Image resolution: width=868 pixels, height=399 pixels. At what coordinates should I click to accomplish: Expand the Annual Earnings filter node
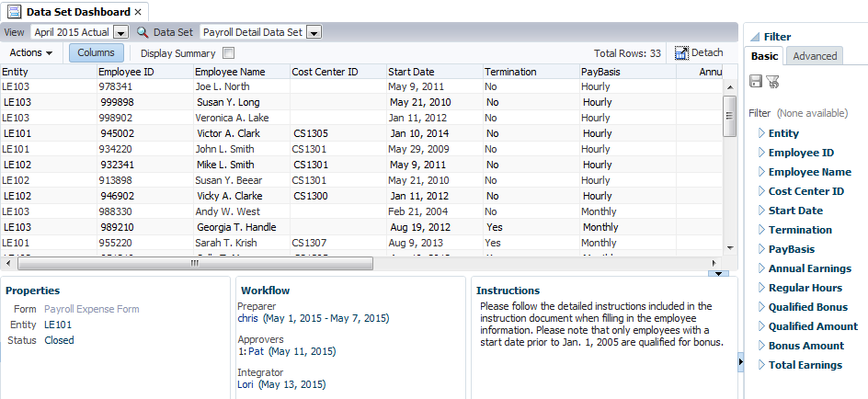point(761,268)
